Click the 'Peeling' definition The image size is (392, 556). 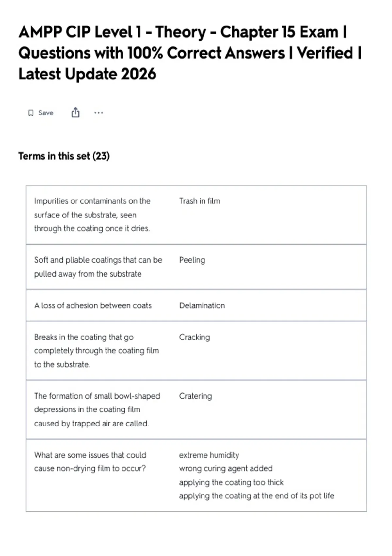(192, 260)
